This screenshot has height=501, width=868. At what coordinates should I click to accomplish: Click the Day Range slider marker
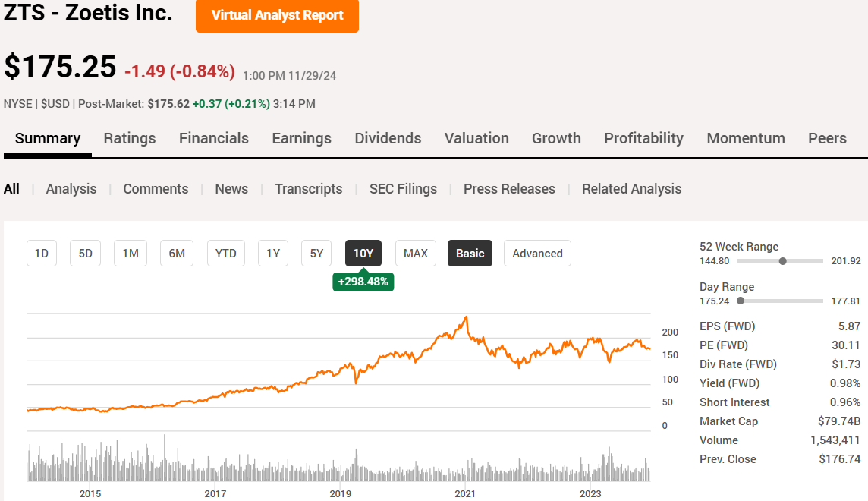pyautogui.click(x=741, y=301)
